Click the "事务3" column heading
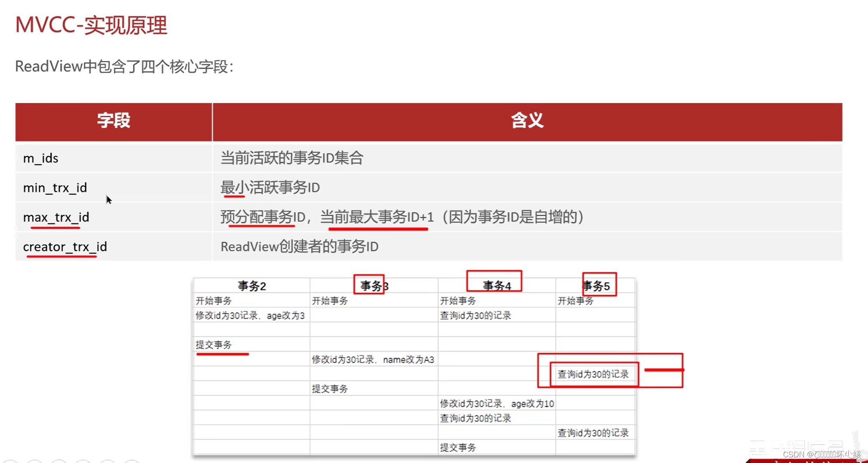This screenshot has height=463, width=868. tap(374, 286)
